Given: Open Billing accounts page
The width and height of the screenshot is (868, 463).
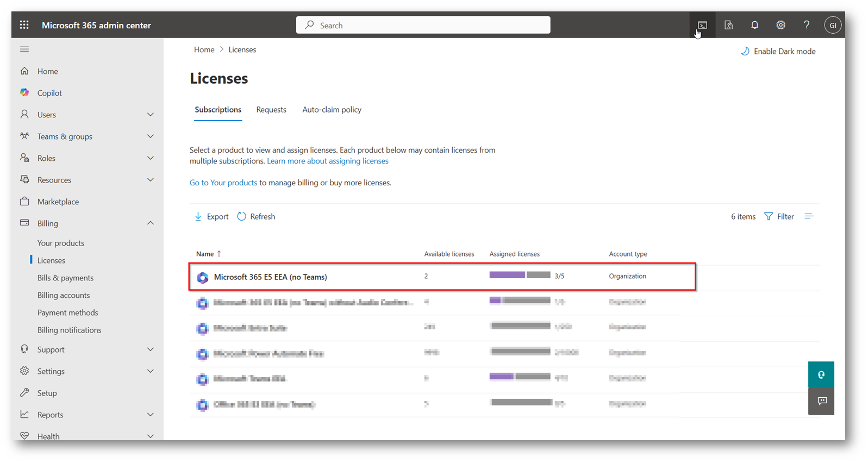Looking at the screenshot, I should tap(64, 295).
